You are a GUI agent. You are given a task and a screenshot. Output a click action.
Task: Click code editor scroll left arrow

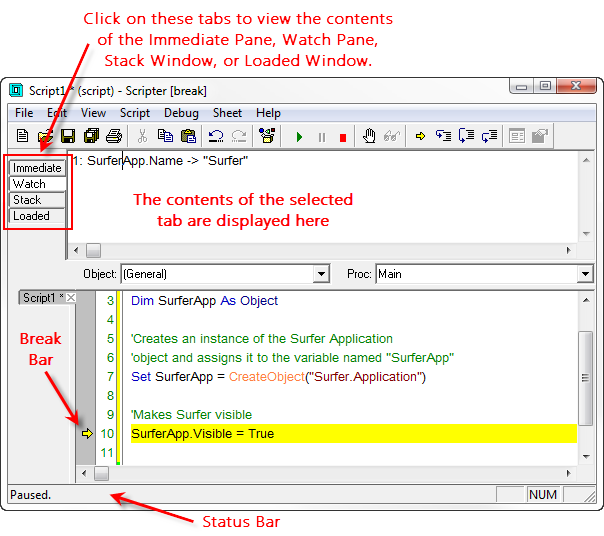tap(84, 473)
